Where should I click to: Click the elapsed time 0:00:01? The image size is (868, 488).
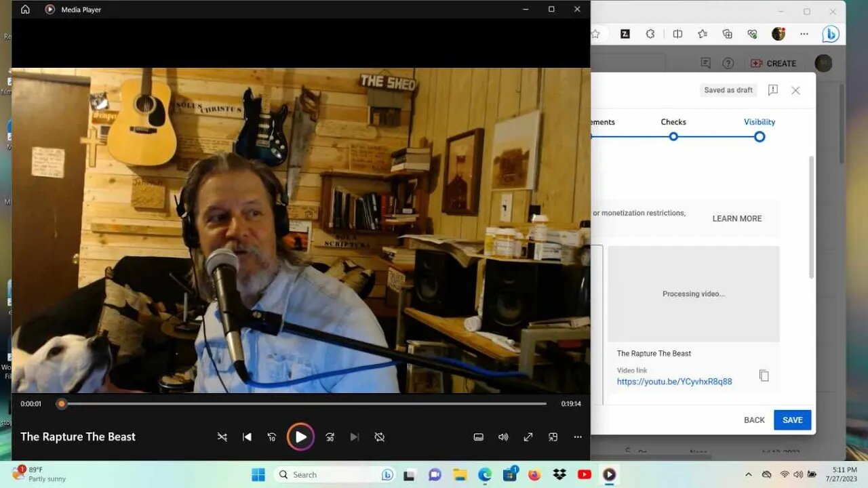tap(31, 404)
